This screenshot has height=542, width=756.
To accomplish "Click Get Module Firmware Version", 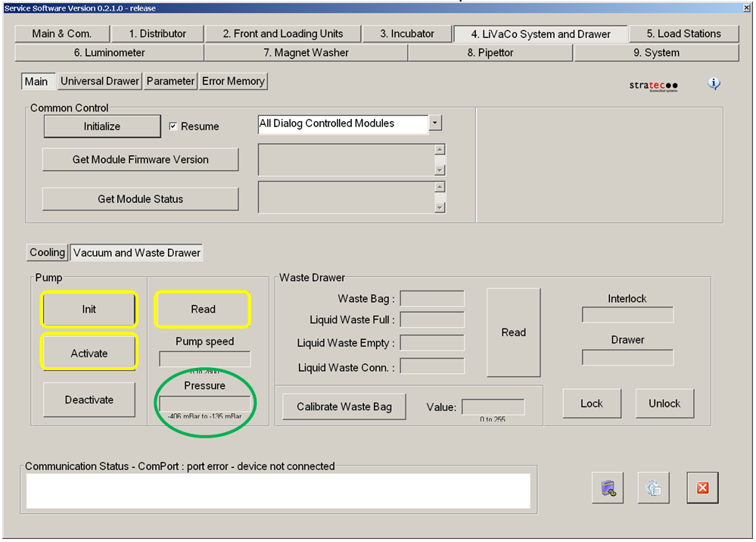I will [x=140, y=160].
